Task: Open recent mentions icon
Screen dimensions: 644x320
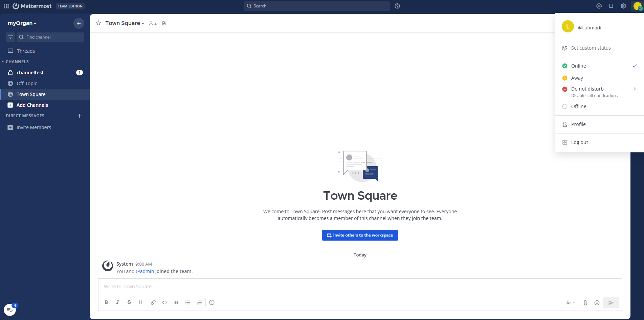Action: click(599, 6)
